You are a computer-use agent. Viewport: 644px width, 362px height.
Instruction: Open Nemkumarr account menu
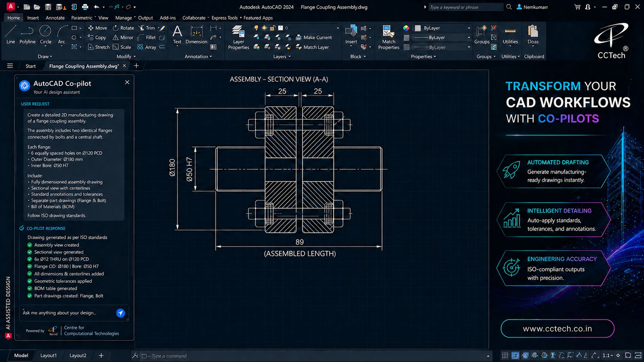532,7
